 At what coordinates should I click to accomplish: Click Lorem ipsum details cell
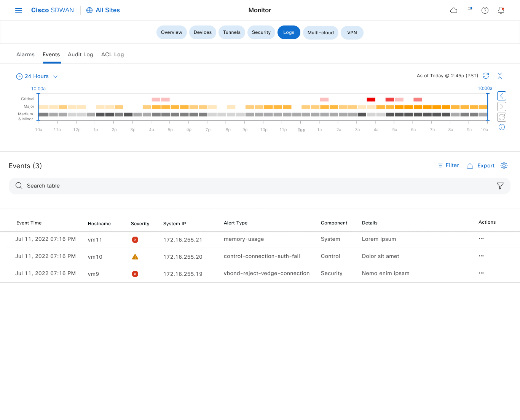tap(379, 239)
